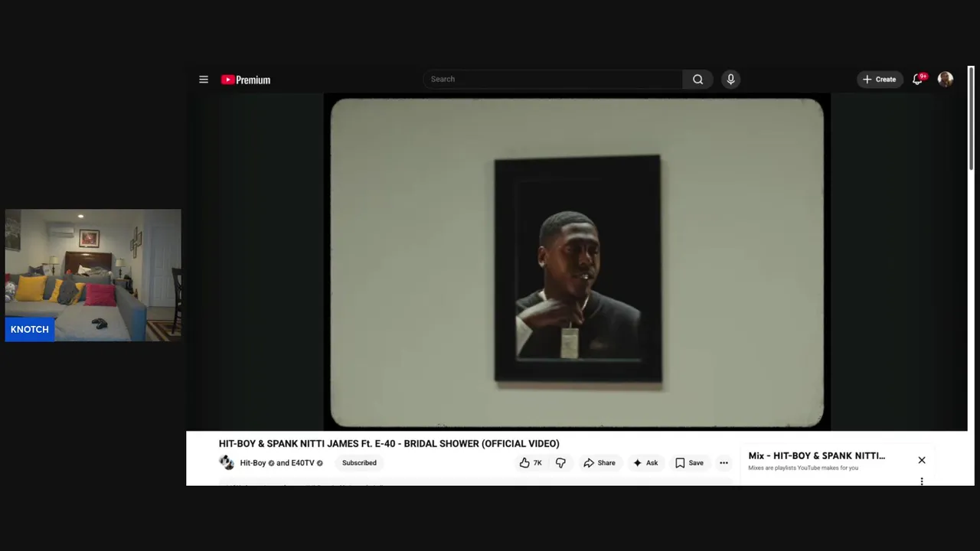Click the magnifier search button
The height and width of the screenshot is (551, 980).
coord(697,79)
